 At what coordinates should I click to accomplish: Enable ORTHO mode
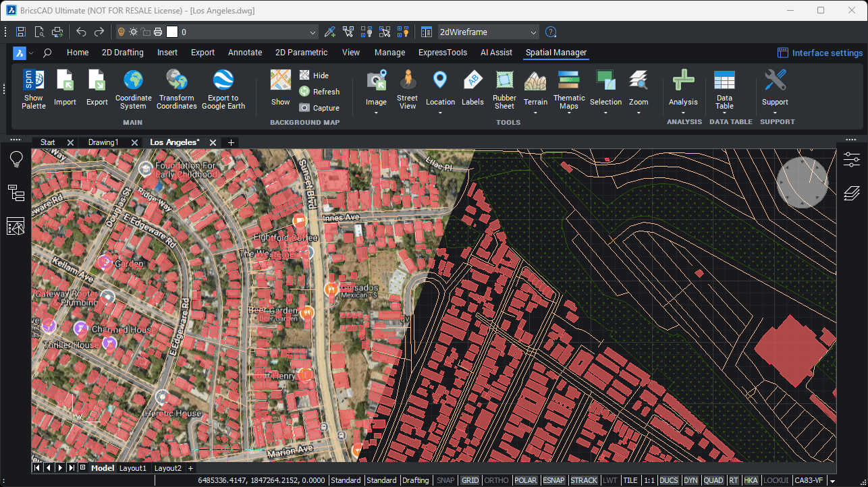coord(497,480)
